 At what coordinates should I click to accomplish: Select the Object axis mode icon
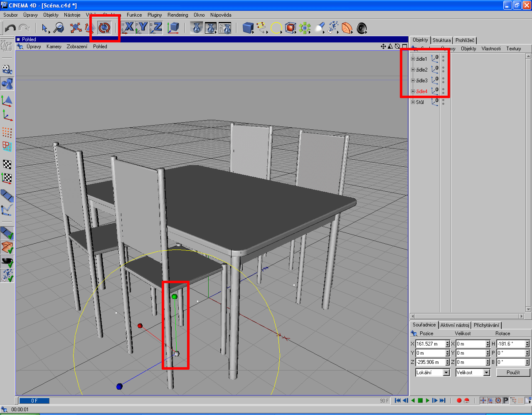(x=7, y=115)
